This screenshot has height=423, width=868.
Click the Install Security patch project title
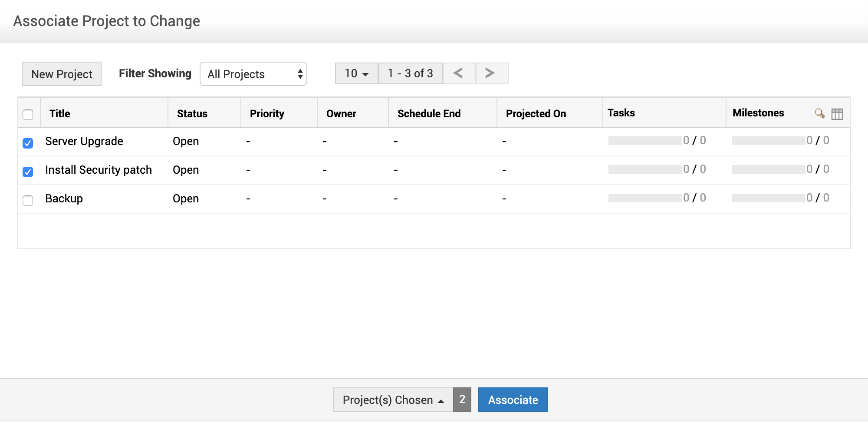pyautogui.click(x=99, y=170)
